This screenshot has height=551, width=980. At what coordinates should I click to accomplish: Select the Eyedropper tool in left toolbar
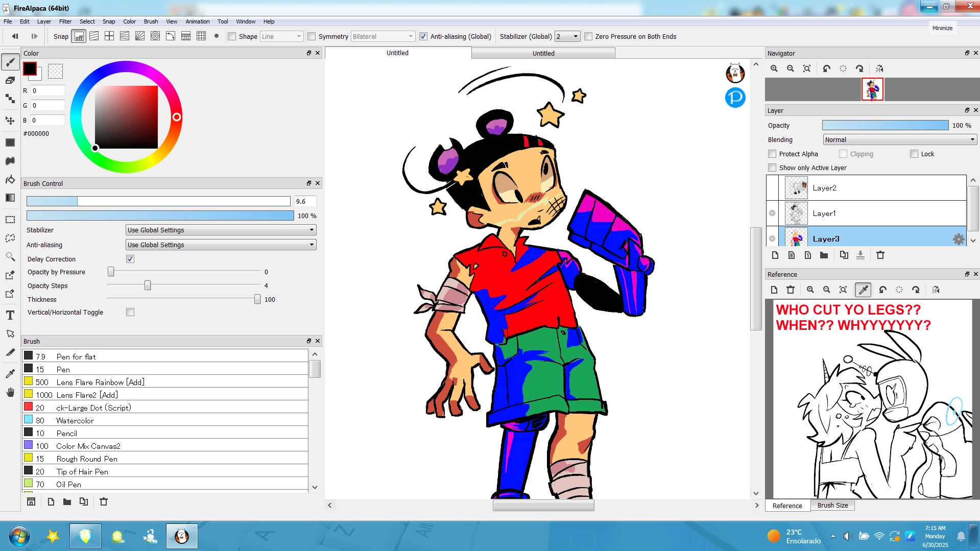click(10, 374)
